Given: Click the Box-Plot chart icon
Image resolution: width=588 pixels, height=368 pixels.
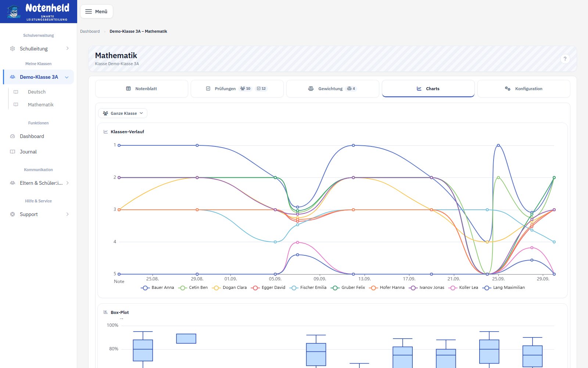Looking at the screenshot, I should [x=106, y=312].
